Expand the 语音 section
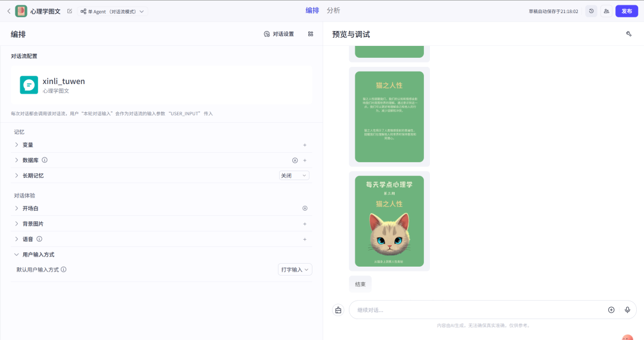 click(17, 239)
